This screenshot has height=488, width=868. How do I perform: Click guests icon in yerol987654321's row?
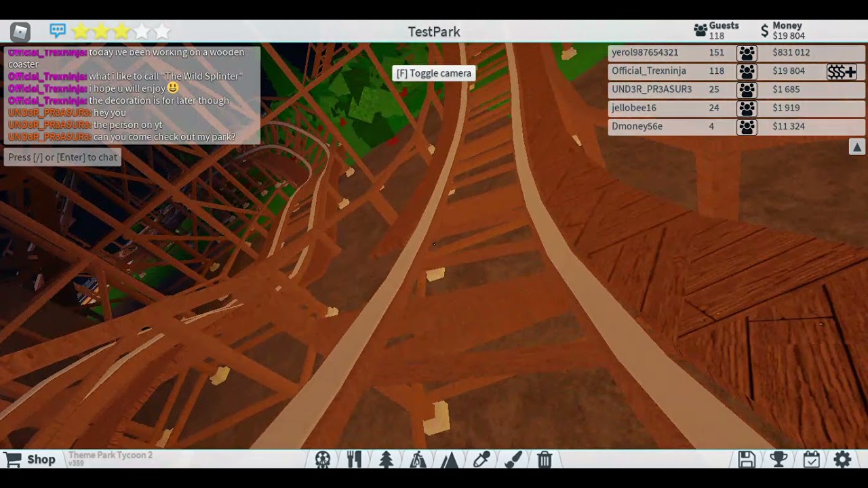click(747, 53)
